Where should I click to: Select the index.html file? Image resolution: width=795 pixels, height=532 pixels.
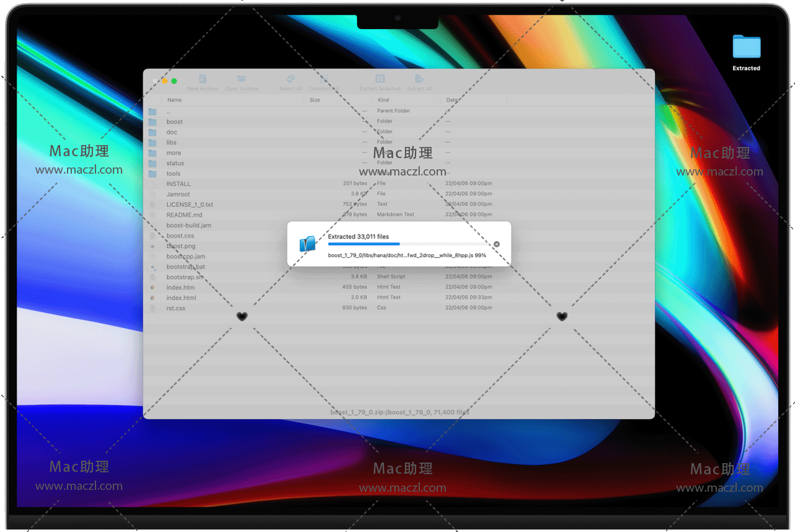[x=181, y=298]
